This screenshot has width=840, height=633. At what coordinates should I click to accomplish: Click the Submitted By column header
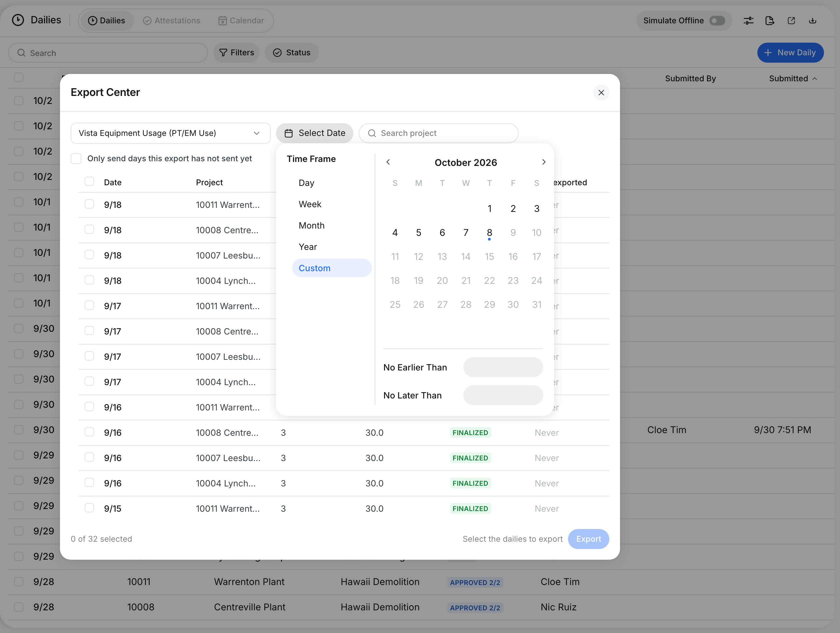(x=690, y=79)
